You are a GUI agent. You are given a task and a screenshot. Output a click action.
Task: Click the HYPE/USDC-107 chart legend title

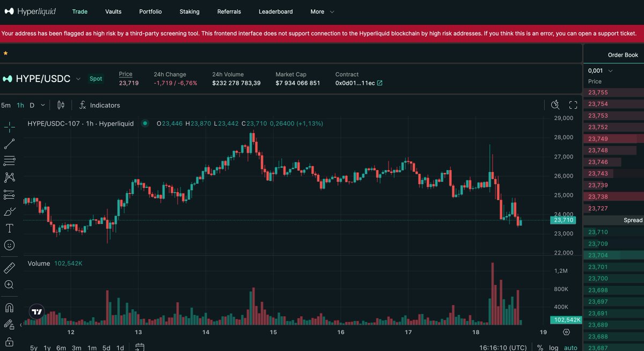(80, 123)
